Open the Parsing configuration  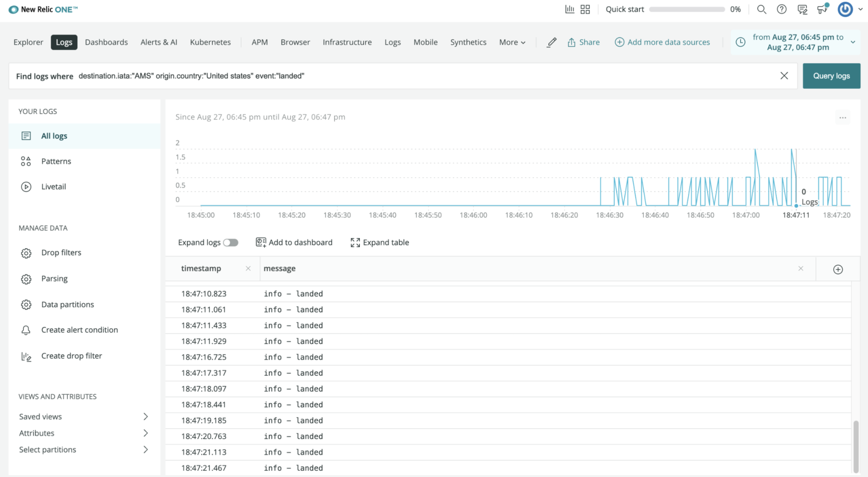coord(54,279)
